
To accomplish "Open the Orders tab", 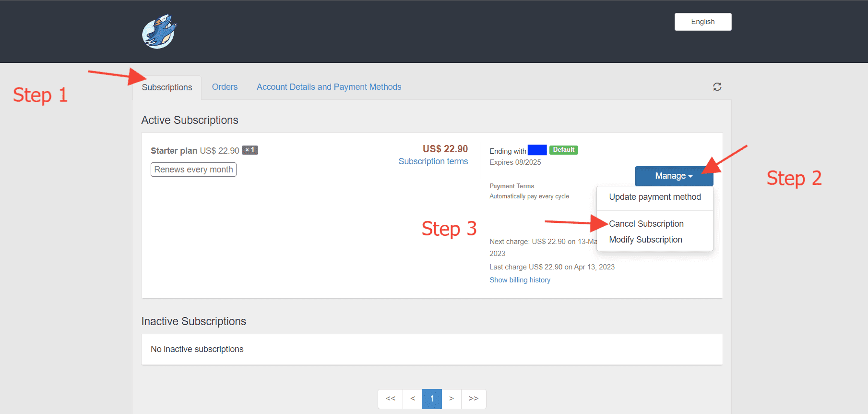I will coord(225,87).
